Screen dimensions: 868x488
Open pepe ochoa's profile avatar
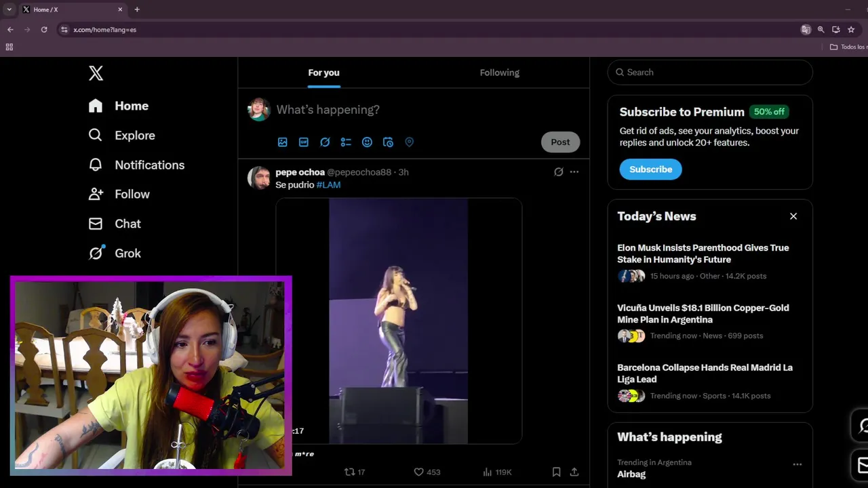[258, 178]
